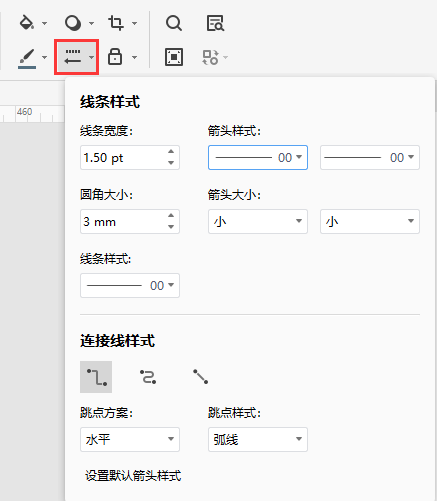Click the line style toolbar button
Viewport: 437px width, 501px height.
pos(76,57)
